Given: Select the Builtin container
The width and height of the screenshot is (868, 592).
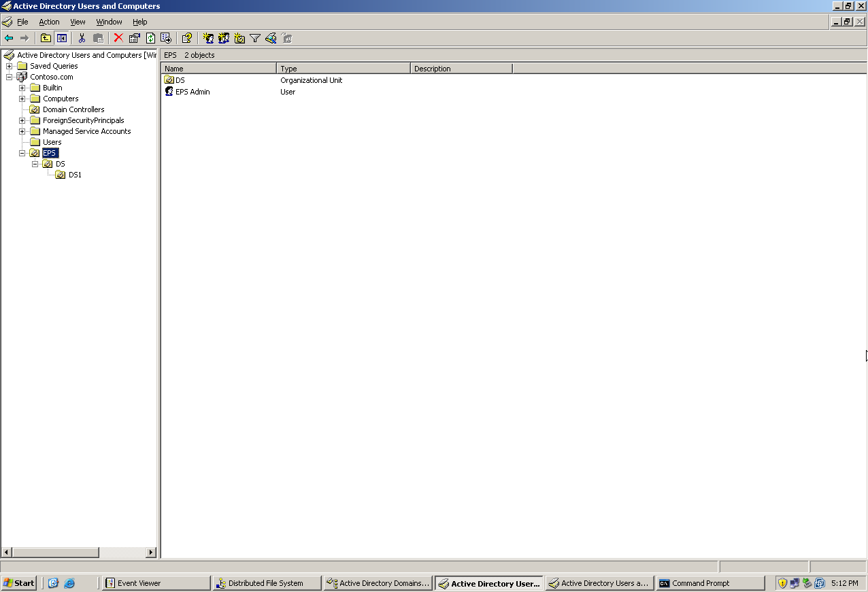Looking at the screenshot, I should coord(52,88).
